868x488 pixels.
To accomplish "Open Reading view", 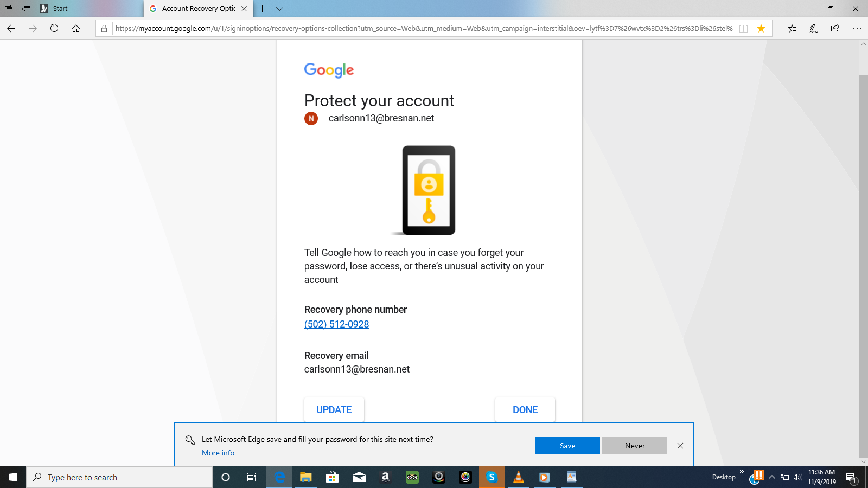I will coord(744,29).
